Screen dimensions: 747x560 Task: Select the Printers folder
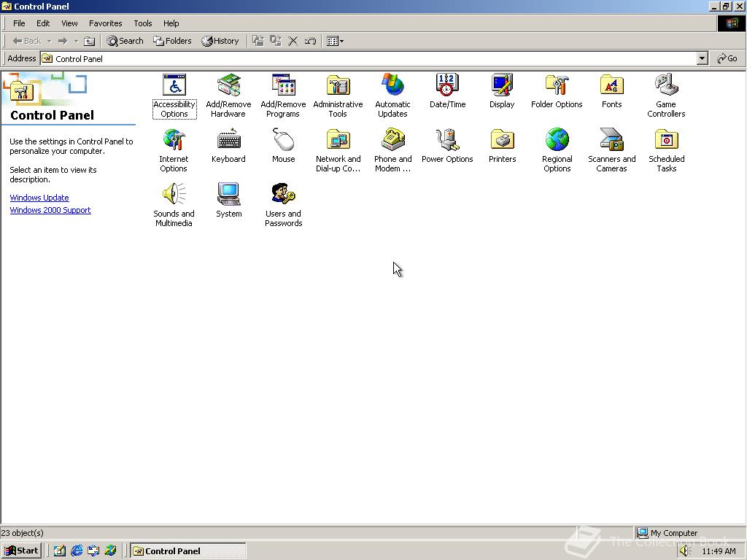tap(502, 146)
